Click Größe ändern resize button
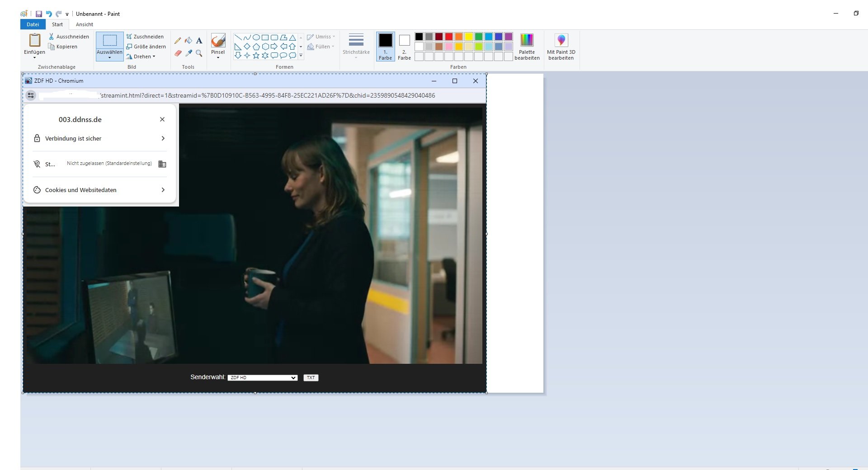This screenshot has height=470, width=868. click(x=146, y=47)
